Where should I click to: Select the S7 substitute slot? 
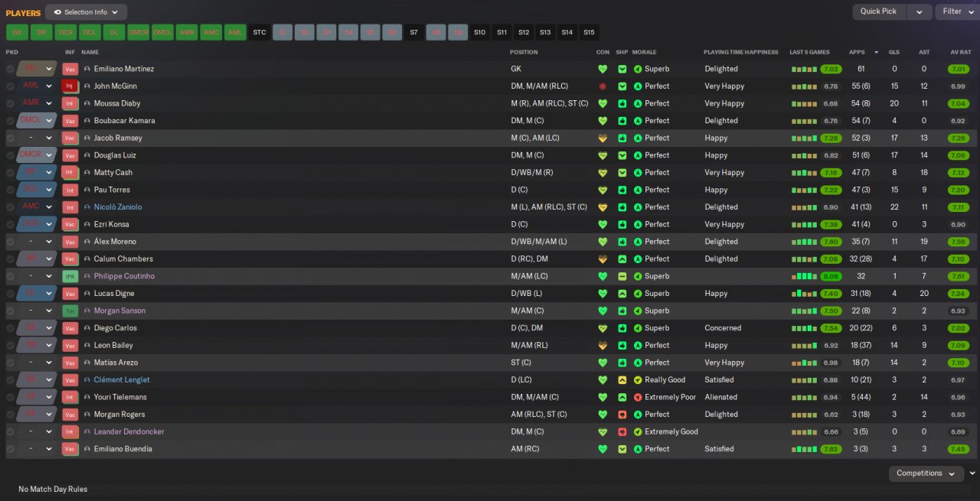(x=414, y=32)
